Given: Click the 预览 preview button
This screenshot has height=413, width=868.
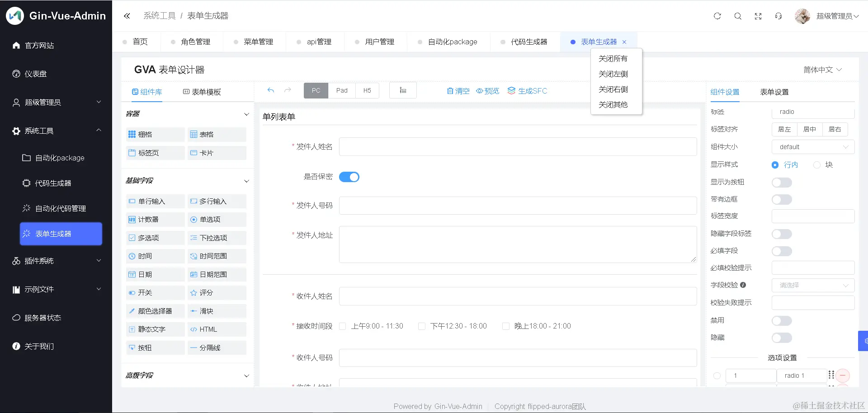Looking at the screenshot, I should [x=487, y=91].
